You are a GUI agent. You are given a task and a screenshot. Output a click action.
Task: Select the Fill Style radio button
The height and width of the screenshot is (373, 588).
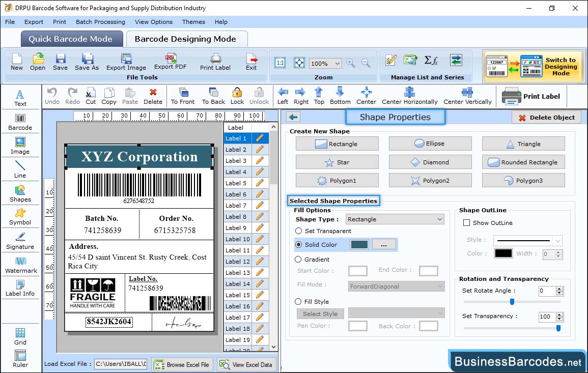298,301
